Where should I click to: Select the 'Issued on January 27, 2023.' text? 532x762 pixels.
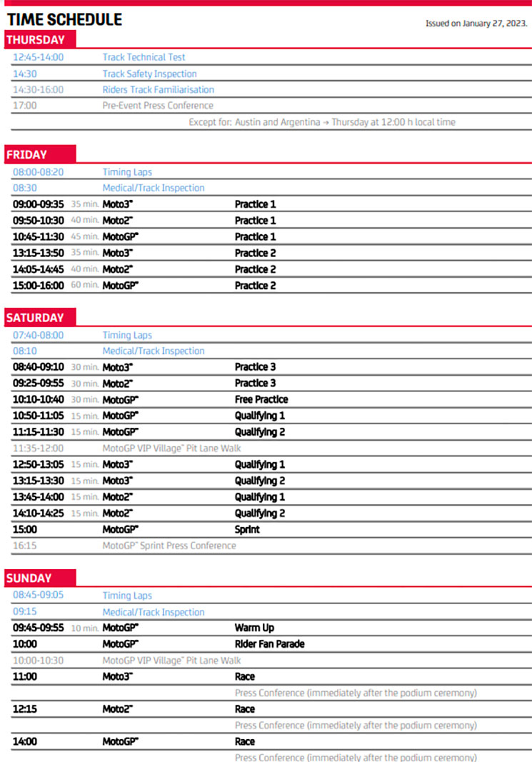coord(476,24)
